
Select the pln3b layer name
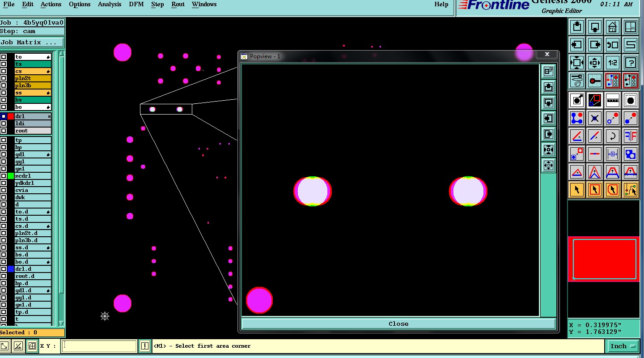tap(33, 85)
